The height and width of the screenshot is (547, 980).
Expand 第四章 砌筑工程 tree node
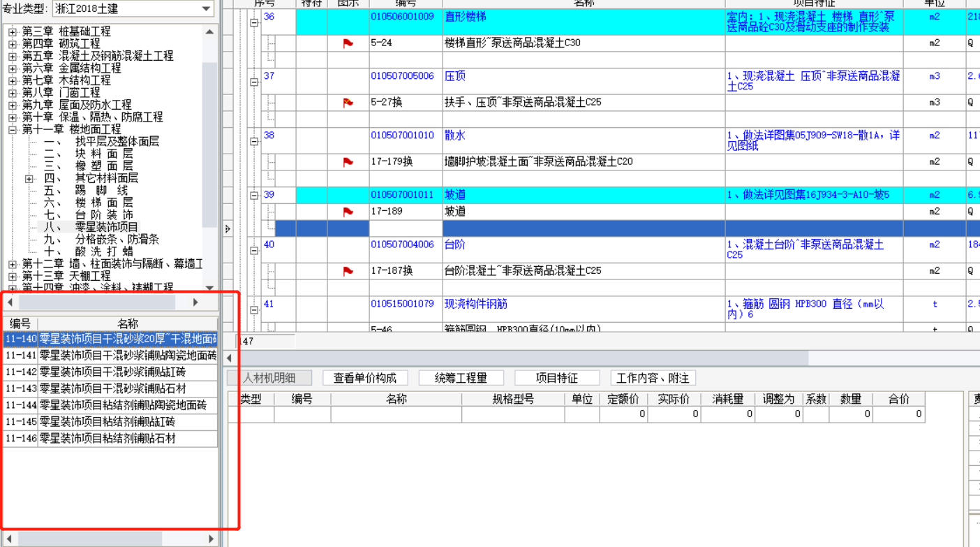pyautogui.click(x=13, y=44)
